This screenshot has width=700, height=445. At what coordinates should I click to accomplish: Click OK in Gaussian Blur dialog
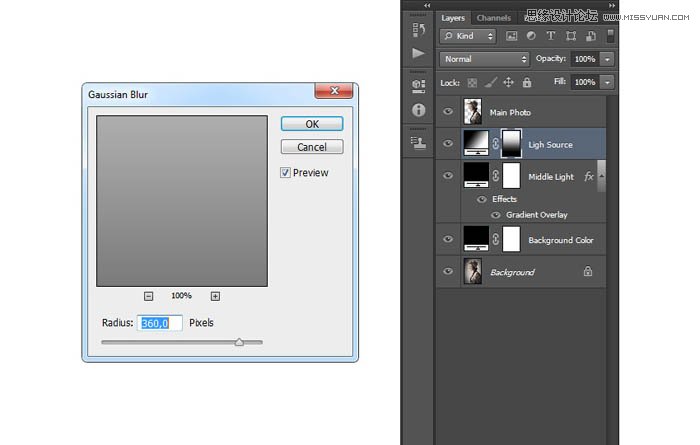click(x=312, y=124)
